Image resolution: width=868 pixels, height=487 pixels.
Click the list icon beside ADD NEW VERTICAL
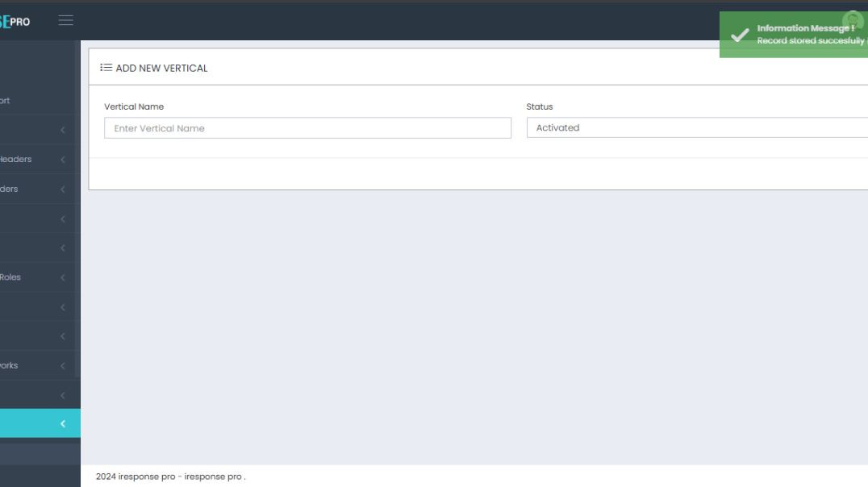tap(106, 68)
